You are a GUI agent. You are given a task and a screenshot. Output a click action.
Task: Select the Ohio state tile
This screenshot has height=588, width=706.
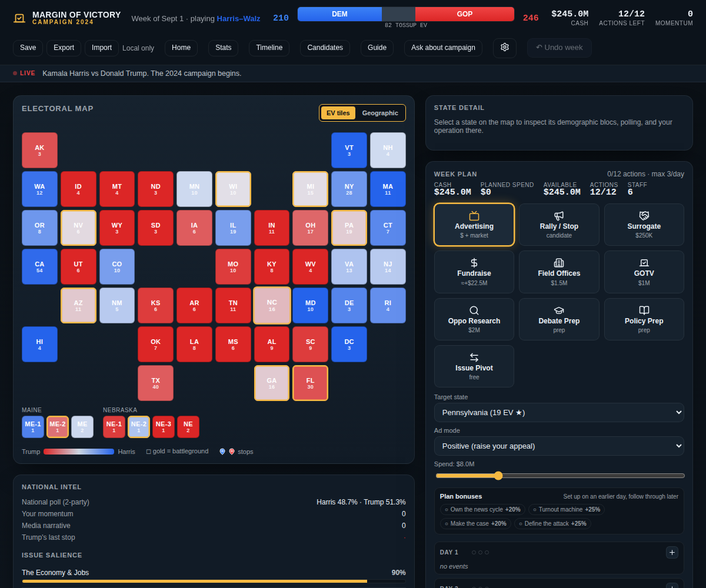coord(310,228)
